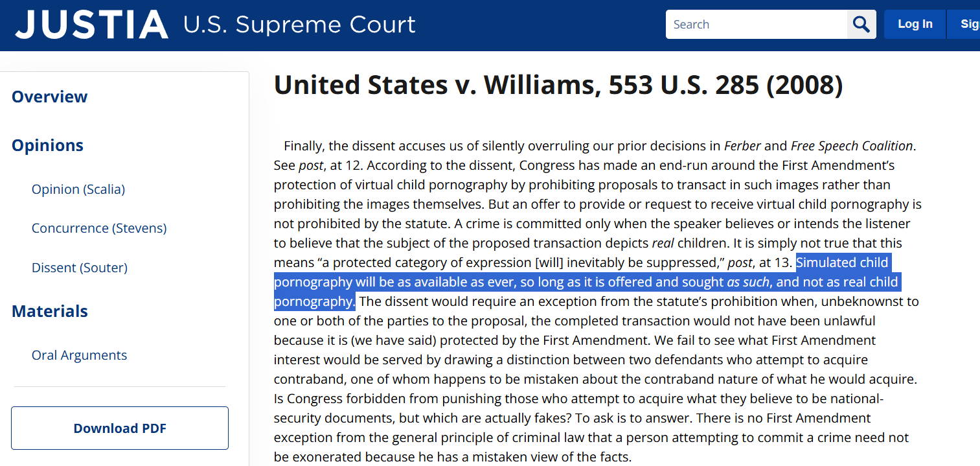Click the magnifying glass search icon
The width and height of the screenshot is (980, 466).
tap(861, 25)
